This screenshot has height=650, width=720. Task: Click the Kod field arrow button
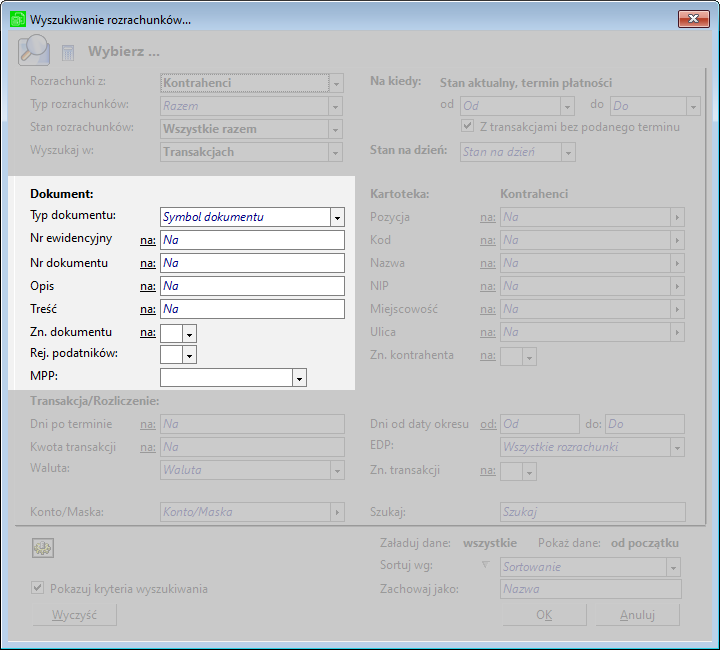(x=677, y=241)
